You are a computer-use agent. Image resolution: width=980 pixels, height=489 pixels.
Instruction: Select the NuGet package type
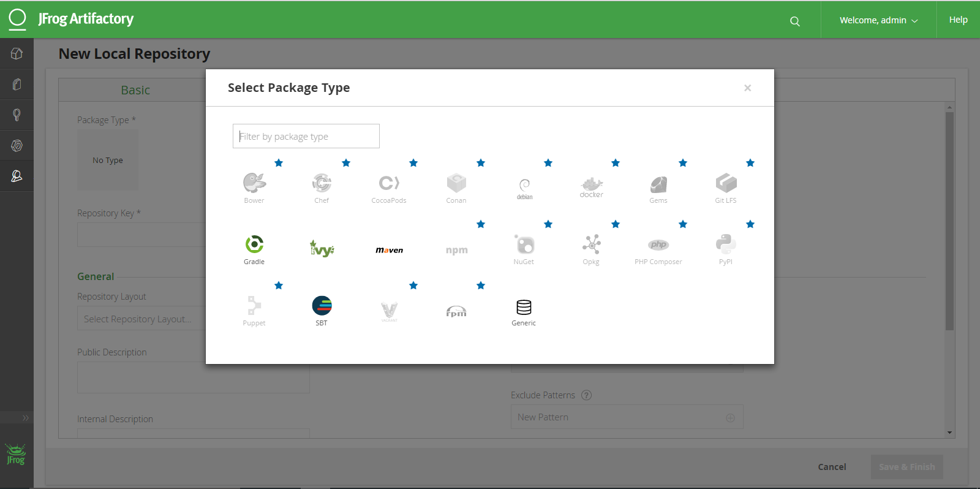(524, 249)
